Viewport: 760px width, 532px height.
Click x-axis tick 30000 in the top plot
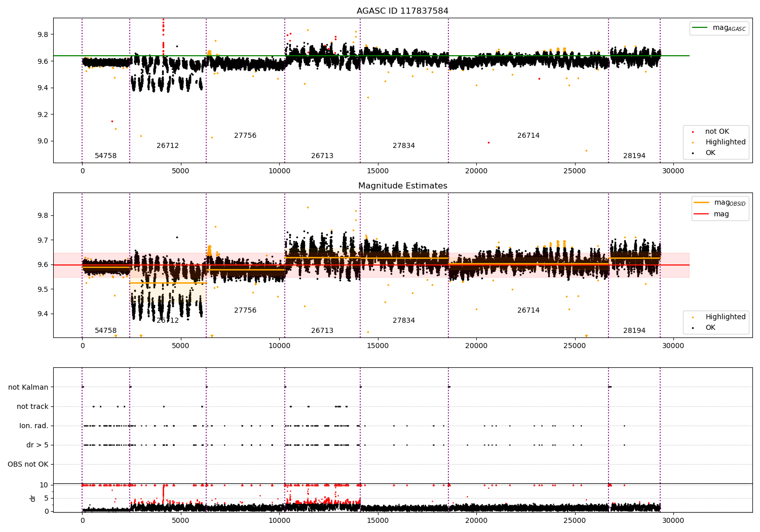[x=673, y=171]
